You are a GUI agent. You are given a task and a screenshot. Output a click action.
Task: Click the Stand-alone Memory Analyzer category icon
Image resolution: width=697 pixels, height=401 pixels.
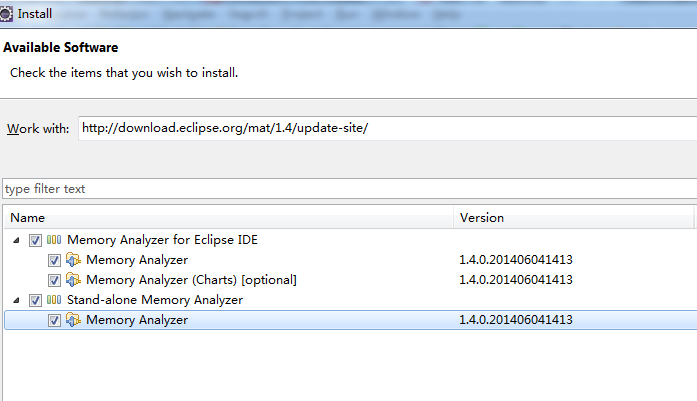point(54,300)
